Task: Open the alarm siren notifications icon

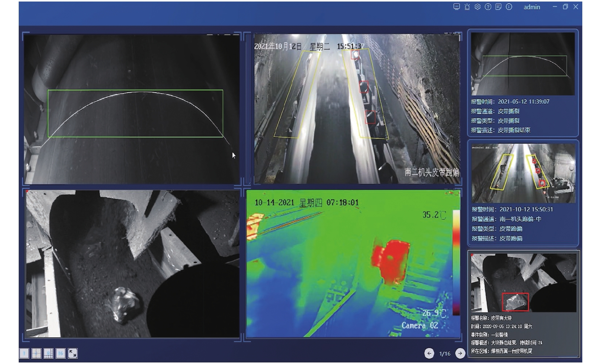Action: pyautogui.click(x=467, y=7)
